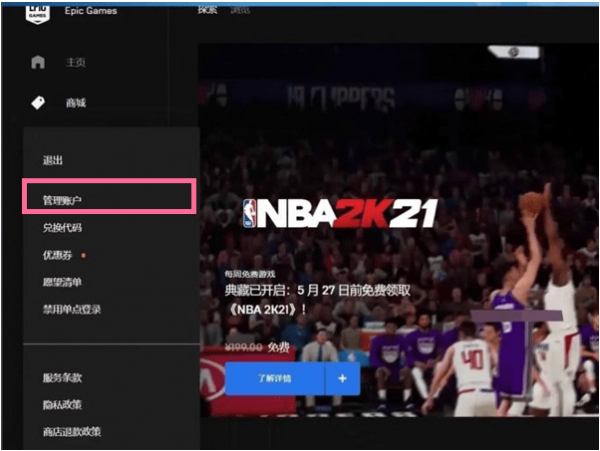Click the plus add-to-wishlist button
This screenshot has height=451, width=600.
(342, 378)
